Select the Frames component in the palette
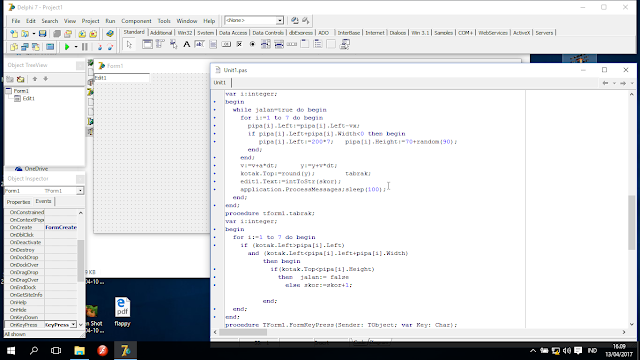The image size is (640, 360). tap(147, 44)
